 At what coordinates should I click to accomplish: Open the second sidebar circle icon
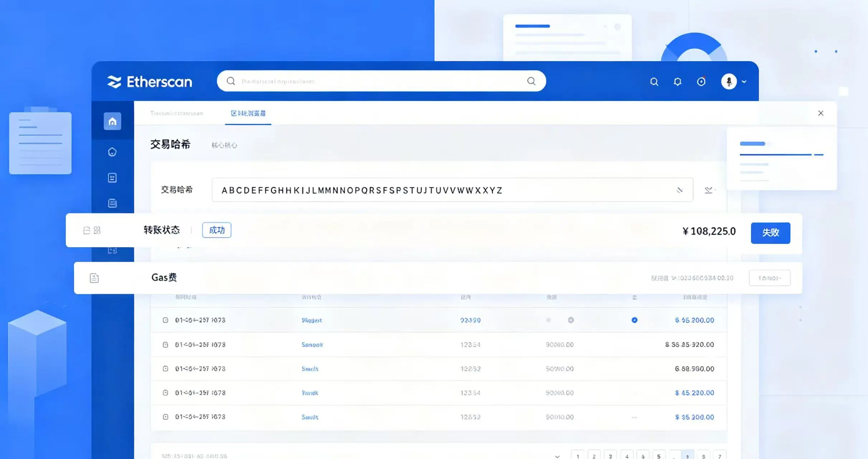pyautogui.click(x=112, y=152)
